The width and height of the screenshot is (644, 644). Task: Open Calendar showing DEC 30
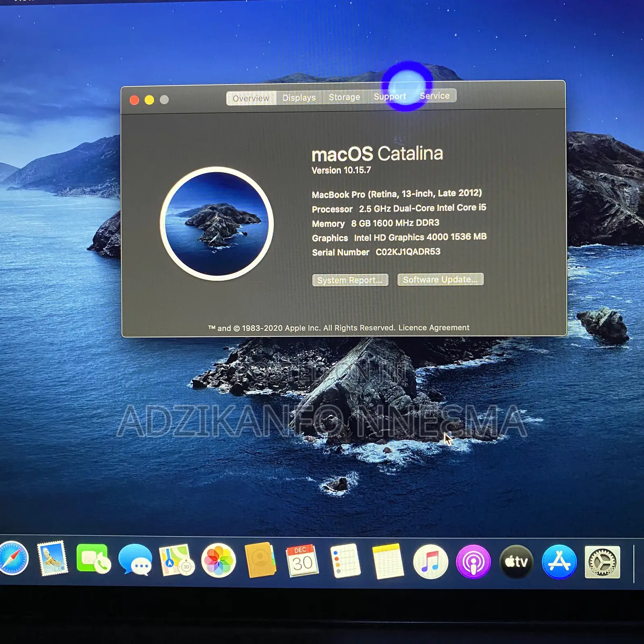(302, 561)
